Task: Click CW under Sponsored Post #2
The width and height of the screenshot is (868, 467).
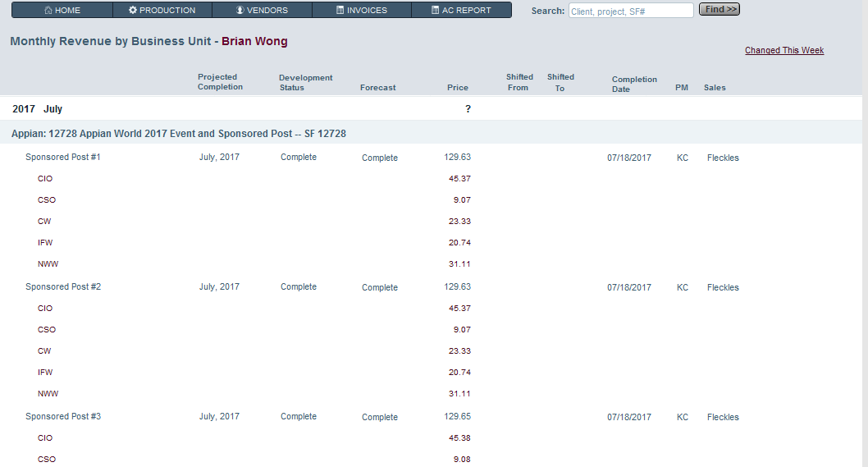Action: (x=44, y=350)
